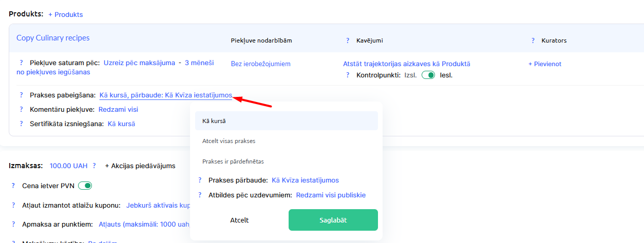This screenshot has width=644, height=243.
Task: Select the Kā kursā option
Action: pos(286,121)
